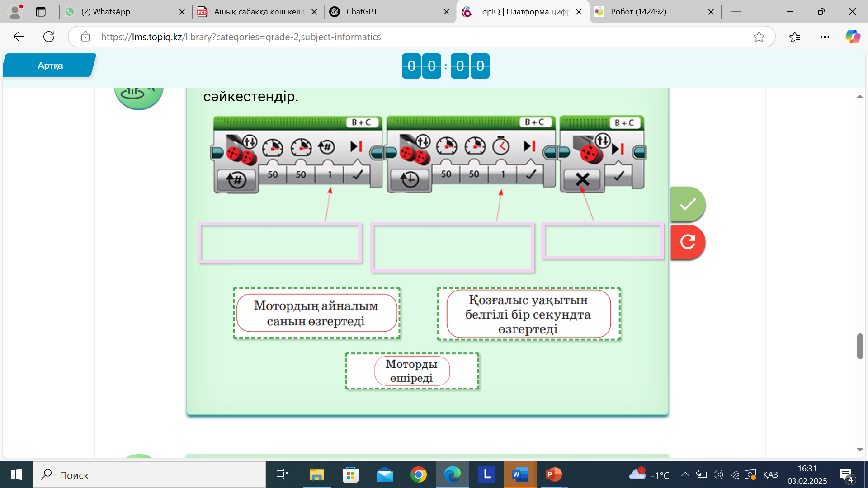Refresh the browser page
This screenshot has width=868, height=488.
(49, 37)
